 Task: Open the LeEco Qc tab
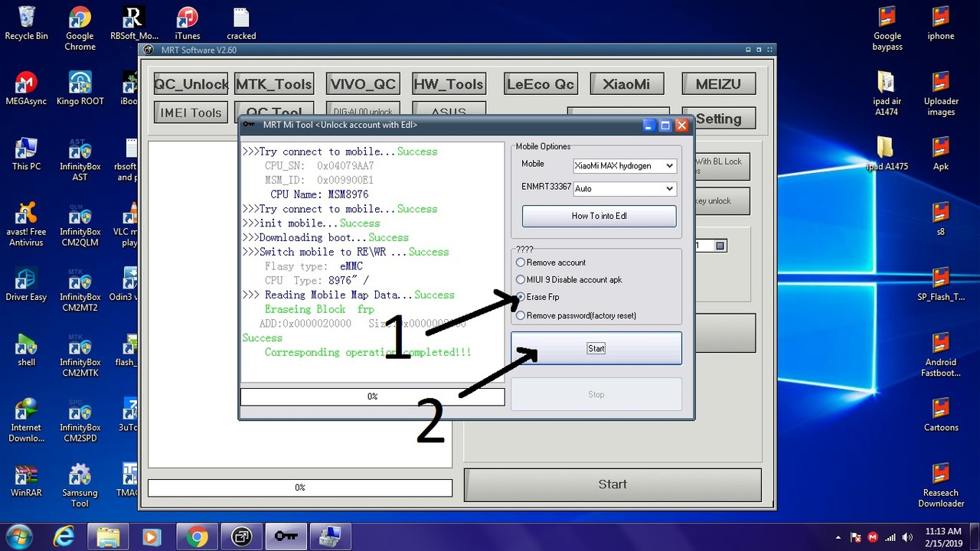tap(540, 84)
